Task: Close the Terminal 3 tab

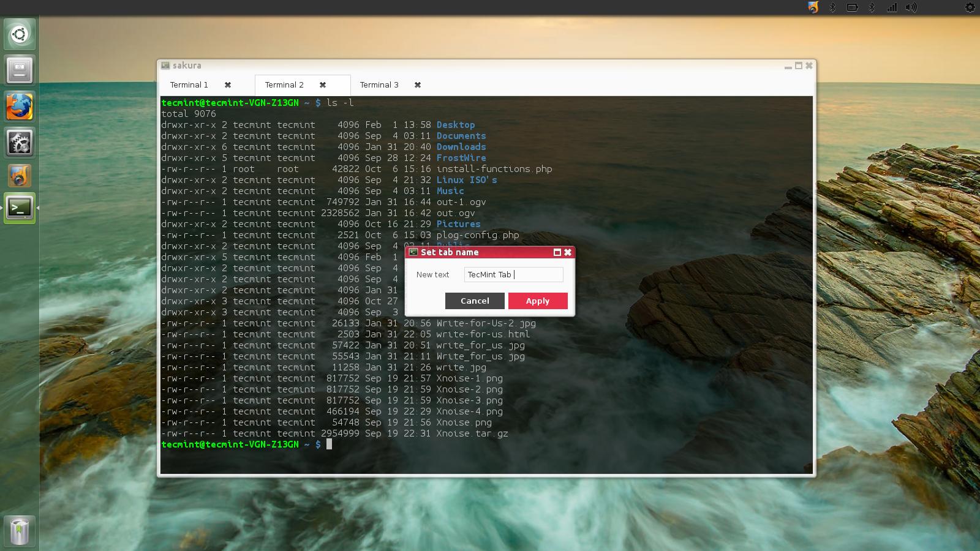Action: [x=418, y=85]
